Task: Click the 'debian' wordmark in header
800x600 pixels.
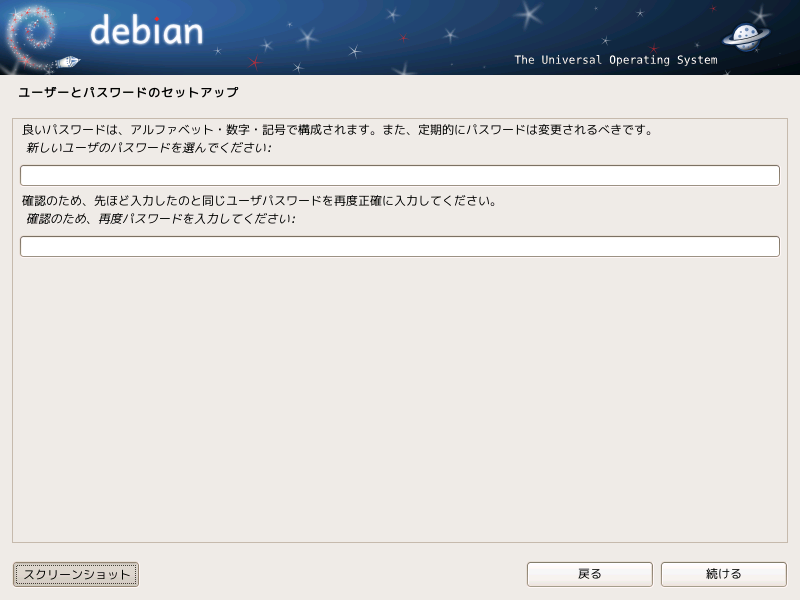Action: [x=147, y=31]
